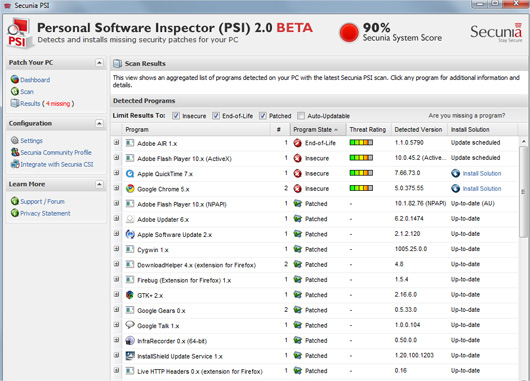Sort by the # count column header
The width and height of the screenshot is (530, 381).
click(280, 129)
